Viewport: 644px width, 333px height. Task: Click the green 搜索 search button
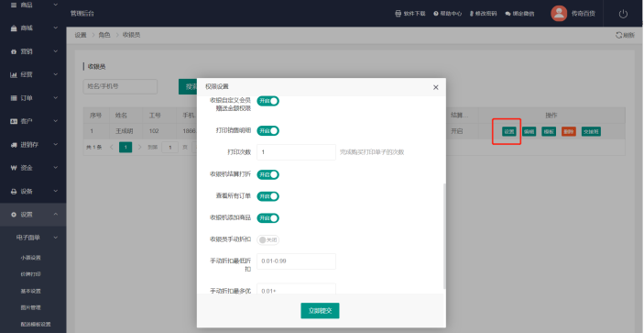[188, 86]
